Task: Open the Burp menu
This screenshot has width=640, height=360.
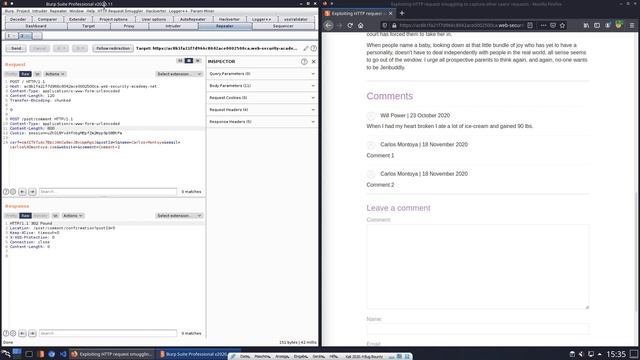Action: [x=9, y=11]
